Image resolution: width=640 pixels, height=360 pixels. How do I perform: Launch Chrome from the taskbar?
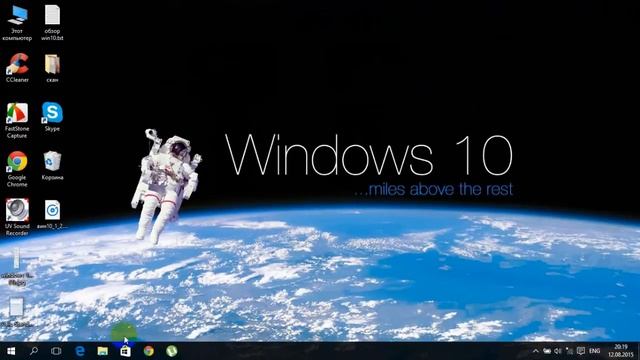click(149, 351)
